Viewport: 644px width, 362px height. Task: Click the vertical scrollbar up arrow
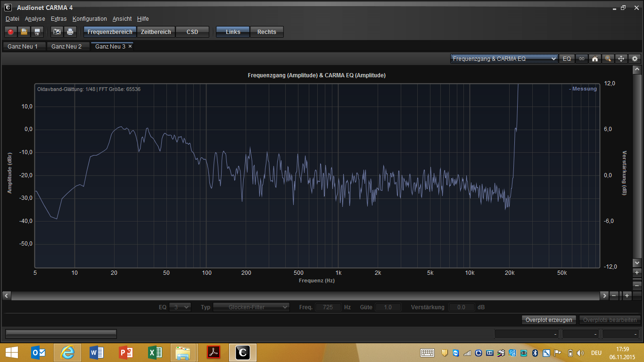tap(637, 70)
